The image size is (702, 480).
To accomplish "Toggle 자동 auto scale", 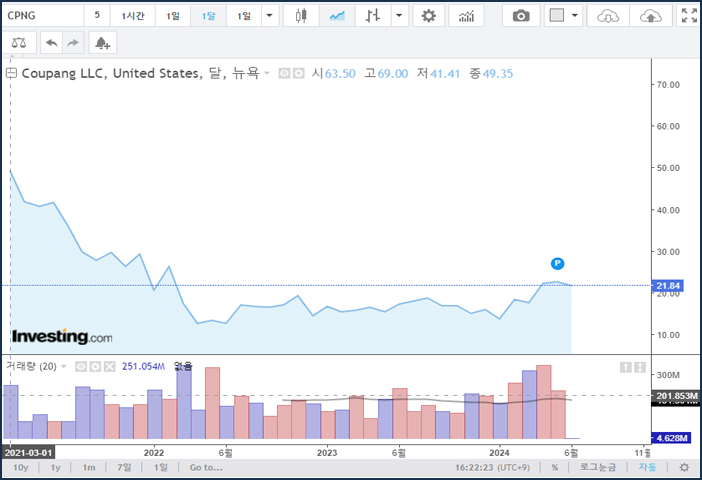I will pos(647,467).
